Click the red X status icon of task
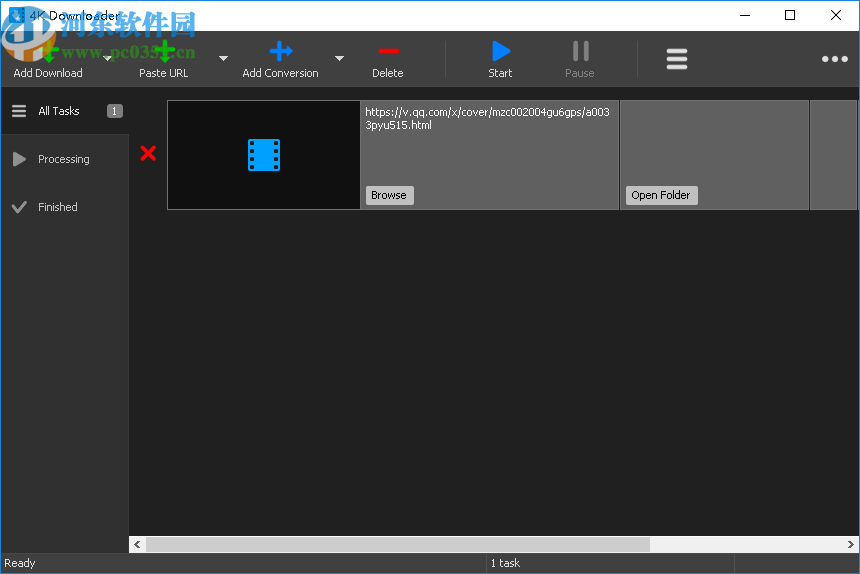The width and height of the screenshot is (860, 574). point(148,153)
